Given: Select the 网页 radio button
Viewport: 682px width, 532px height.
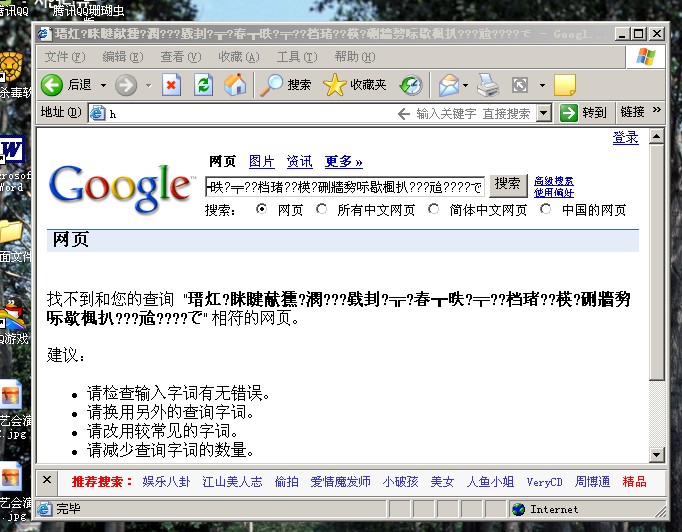Looking at the screenshot, I should 261,209.
